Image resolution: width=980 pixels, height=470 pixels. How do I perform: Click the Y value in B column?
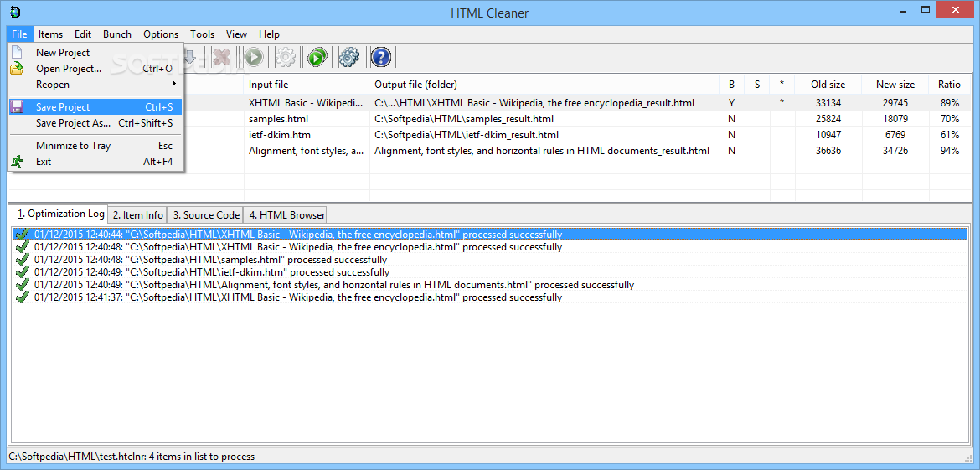[732, 102]
